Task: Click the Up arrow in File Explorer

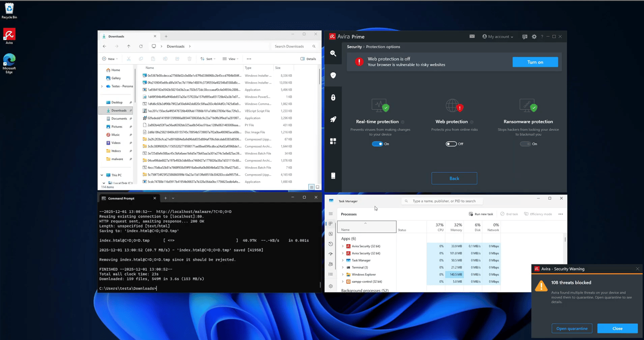Action: (128, 46)
